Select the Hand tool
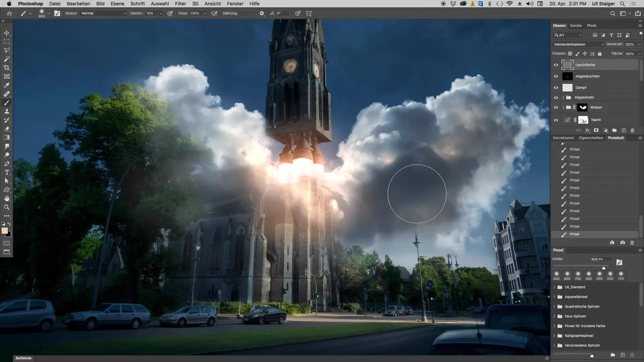This screenshot has height=362, width=644. click(x=7, y=198)
